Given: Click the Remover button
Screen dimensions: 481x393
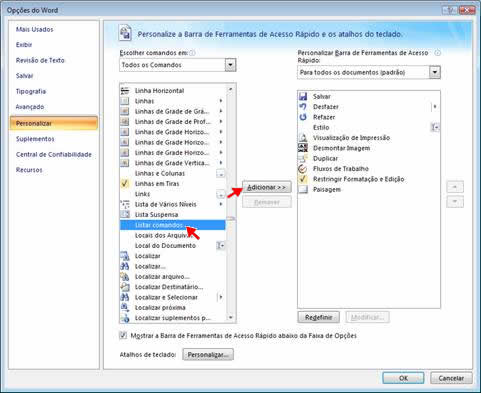Looking at the screenshot, I should 267,202.
